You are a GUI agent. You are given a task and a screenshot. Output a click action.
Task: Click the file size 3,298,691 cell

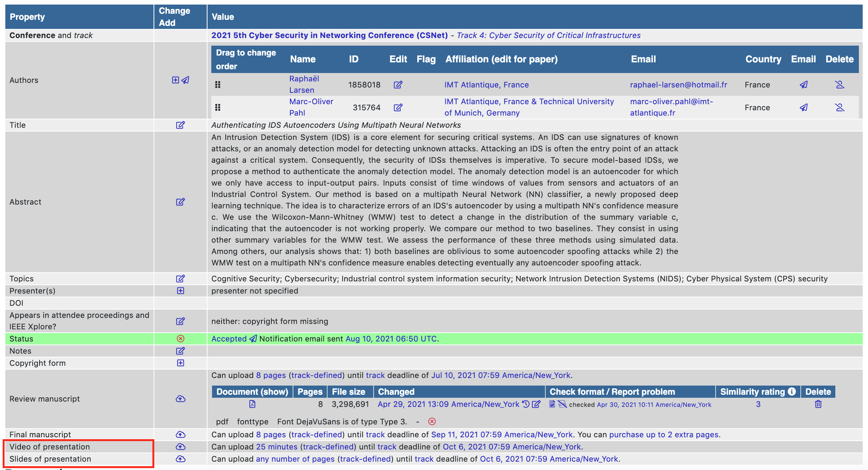tap(350, 404)
